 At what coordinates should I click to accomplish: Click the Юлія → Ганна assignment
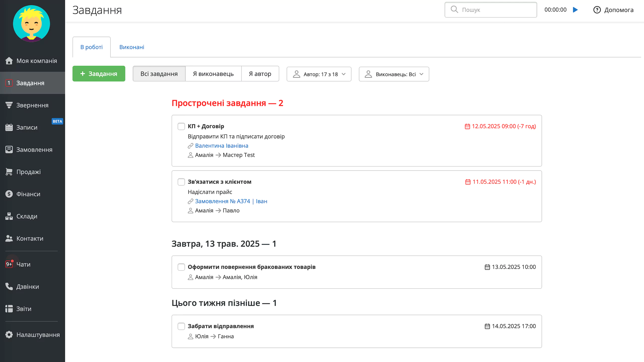[x=211, y=336]
